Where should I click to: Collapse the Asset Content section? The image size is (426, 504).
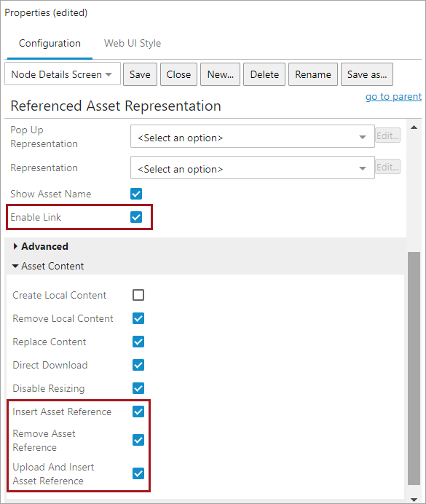15,266
